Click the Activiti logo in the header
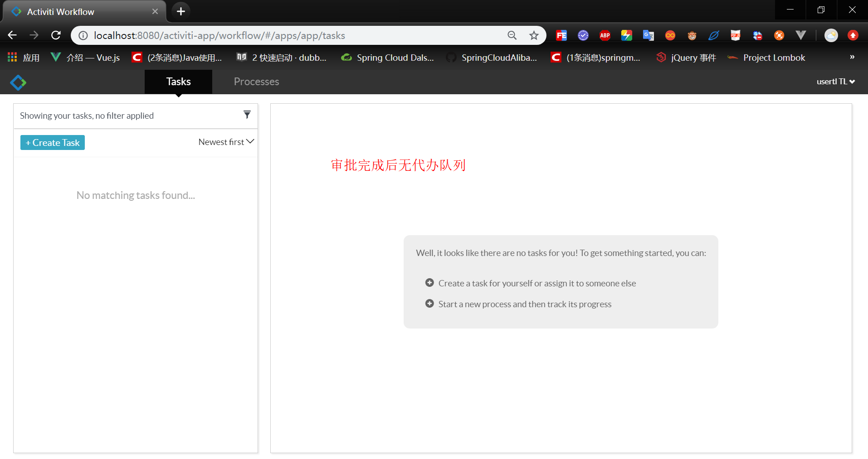The width and height of the screenshot is (868, 459). pyautogui.click(x=18, y=82)
